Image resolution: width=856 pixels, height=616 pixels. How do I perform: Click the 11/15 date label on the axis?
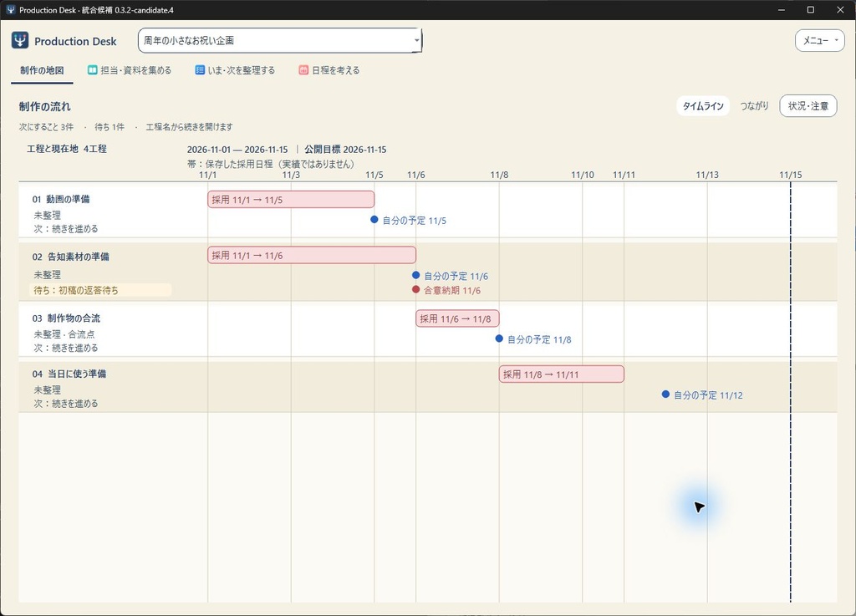point(791,175)
